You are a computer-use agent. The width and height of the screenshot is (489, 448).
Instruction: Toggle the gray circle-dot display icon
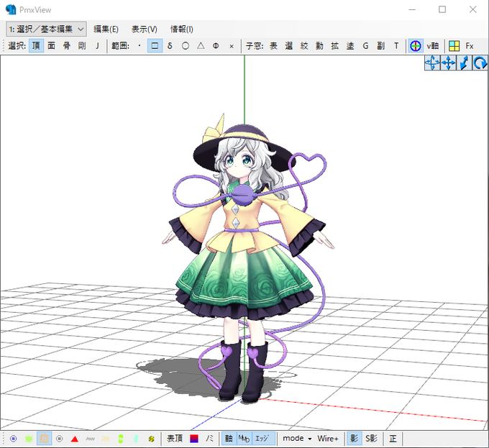click(59, 439)
